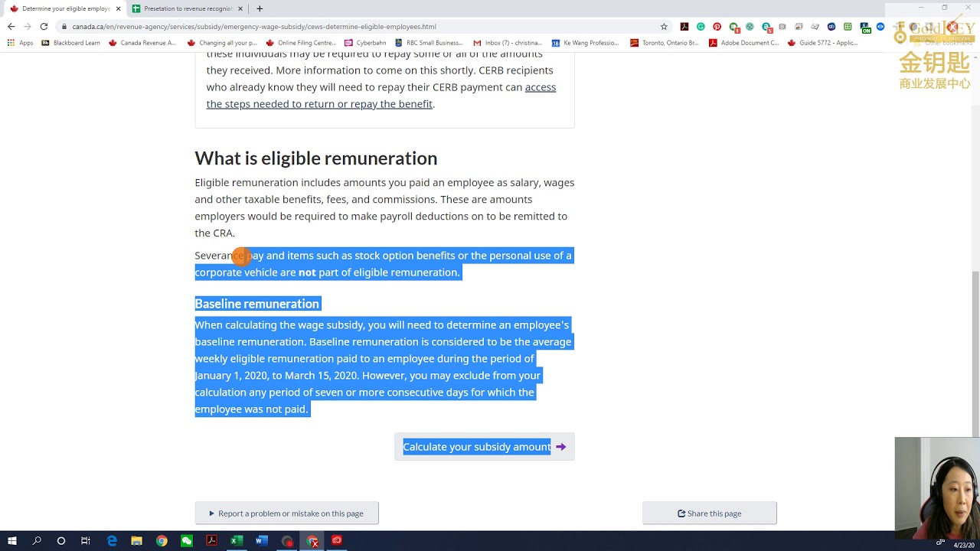Open the Pinterest save extension

click(717, 27)
